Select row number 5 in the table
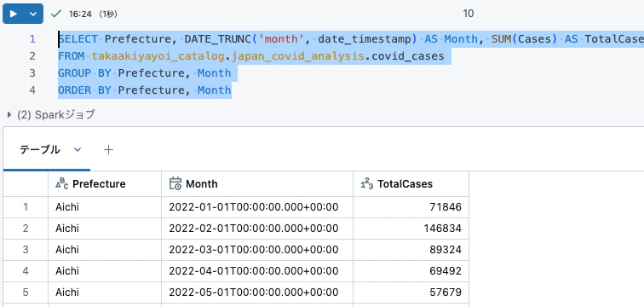The image size is (644, 307). [x=26, y=293]
